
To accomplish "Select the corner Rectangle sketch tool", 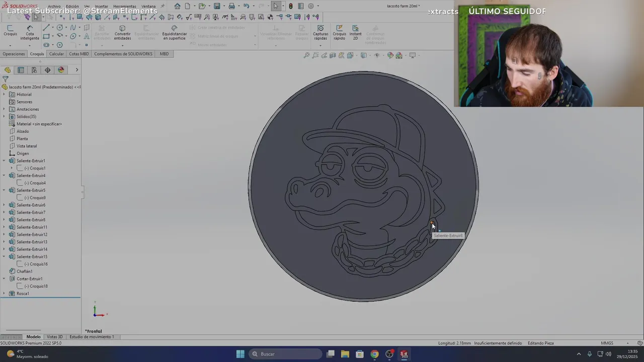I will click(46, 36).
